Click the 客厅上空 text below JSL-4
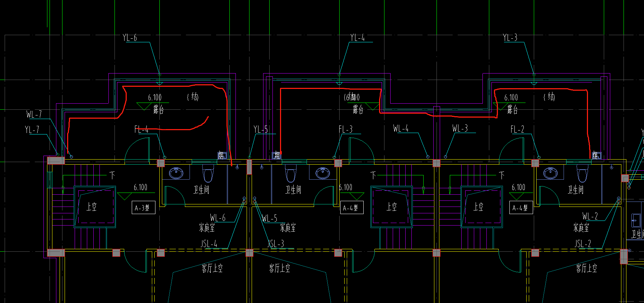 pyautogui.click(x=212, y=268)
